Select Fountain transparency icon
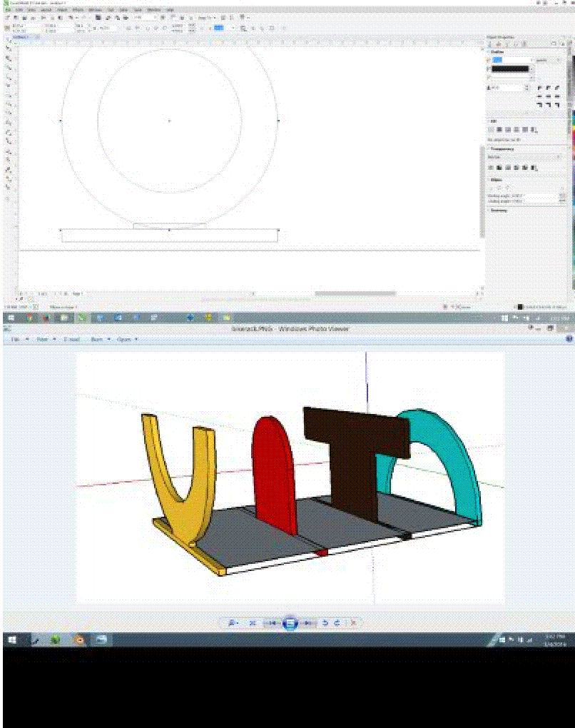The width and height of the screenshot is (575, 728). (508, 168)
